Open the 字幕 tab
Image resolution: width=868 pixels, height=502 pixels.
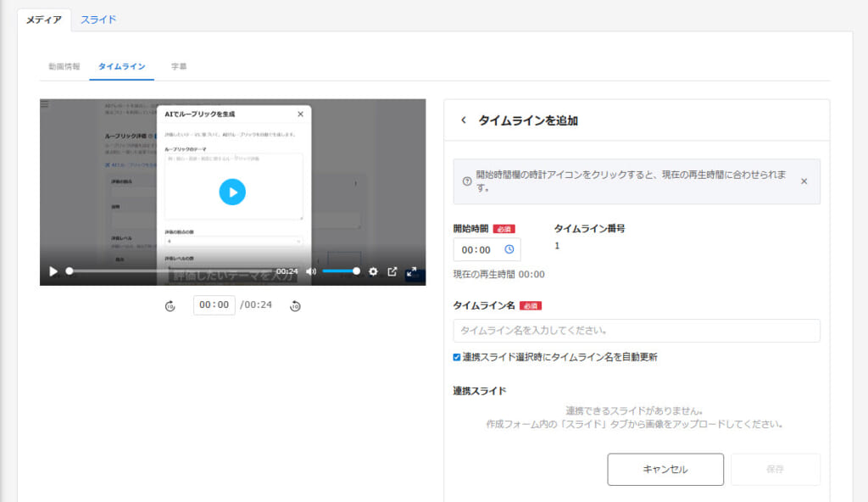(x=178, y=66)
